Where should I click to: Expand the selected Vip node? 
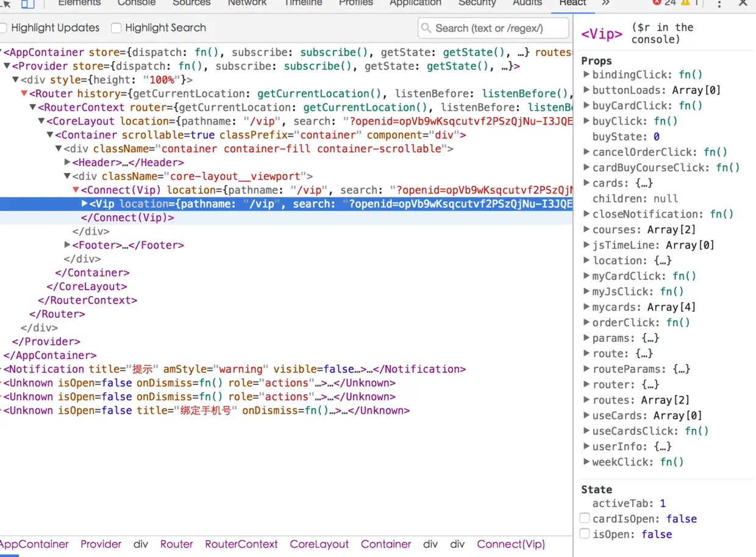click(x=85, y=204)
